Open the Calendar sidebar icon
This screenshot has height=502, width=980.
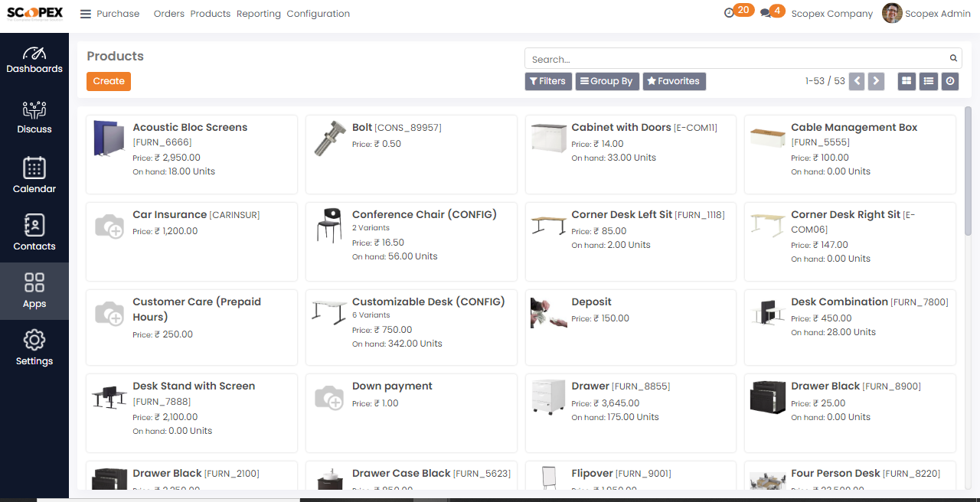pos(34,174)
